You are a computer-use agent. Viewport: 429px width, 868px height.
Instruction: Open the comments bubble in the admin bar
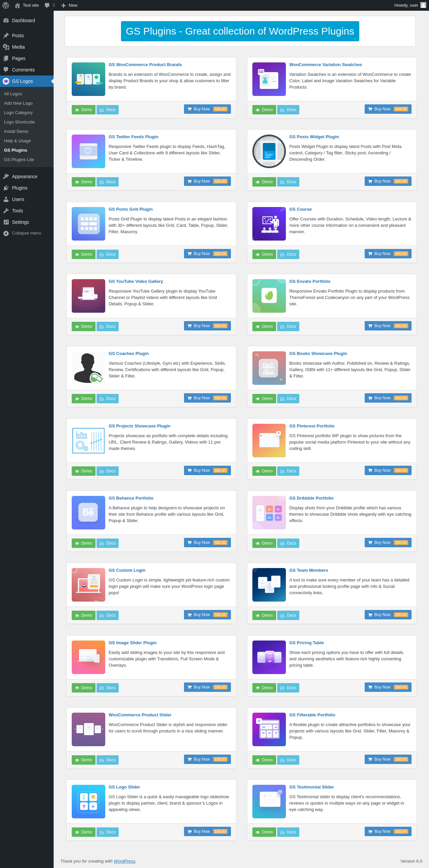[50, 5]
